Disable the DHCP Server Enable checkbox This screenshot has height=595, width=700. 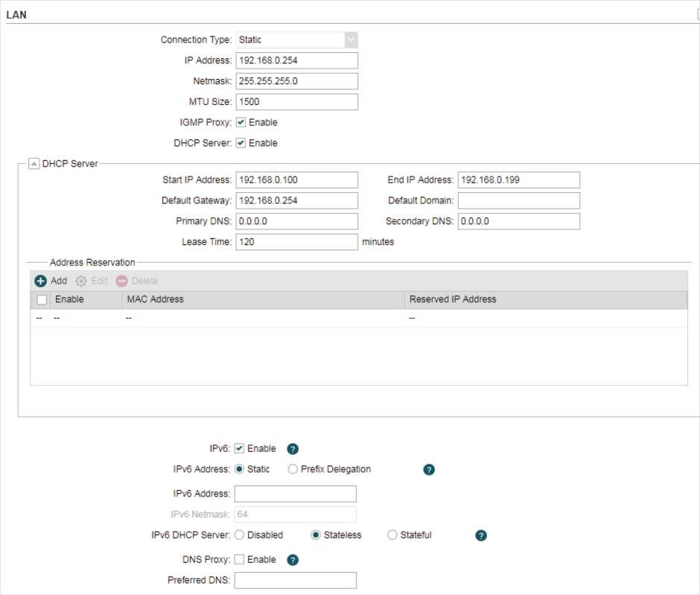[x=241, y=143]
